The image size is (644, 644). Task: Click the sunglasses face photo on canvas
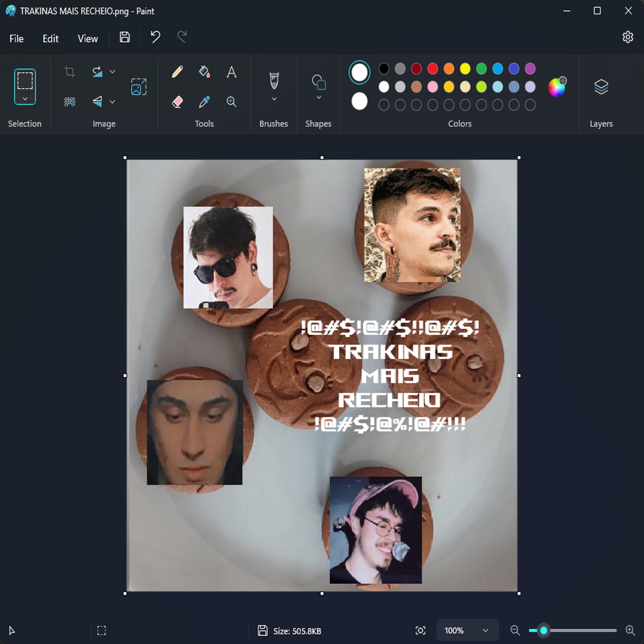[x=228, y=257]
